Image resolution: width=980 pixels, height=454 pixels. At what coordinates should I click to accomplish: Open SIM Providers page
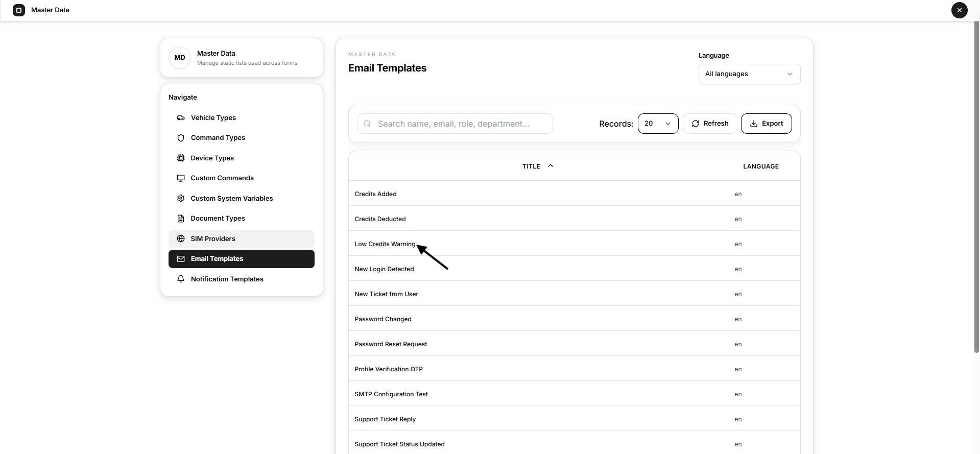(242, 239)
